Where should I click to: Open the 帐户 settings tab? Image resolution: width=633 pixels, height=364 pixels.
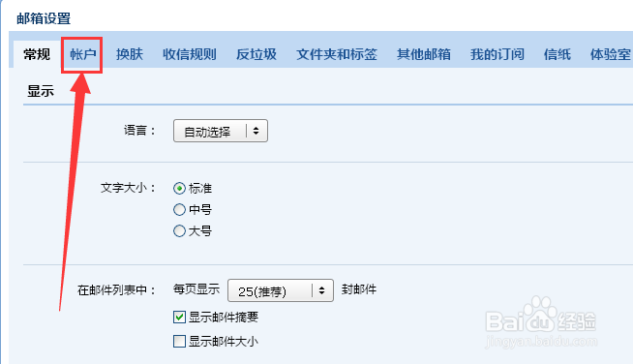(83, 54)
